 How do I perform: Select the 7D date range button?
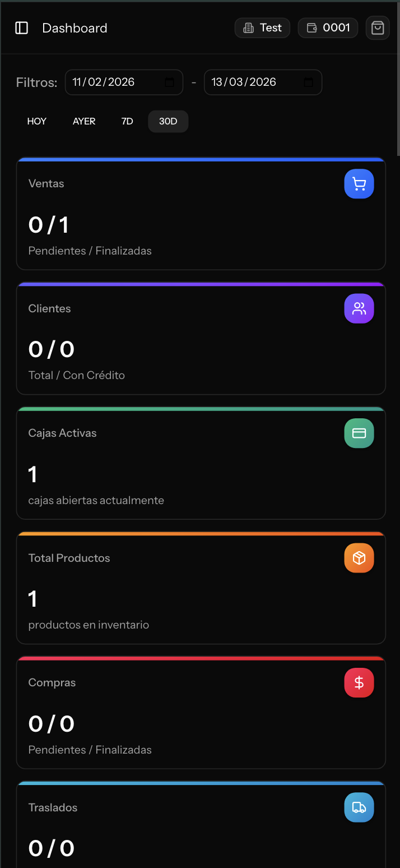(127, 121)
